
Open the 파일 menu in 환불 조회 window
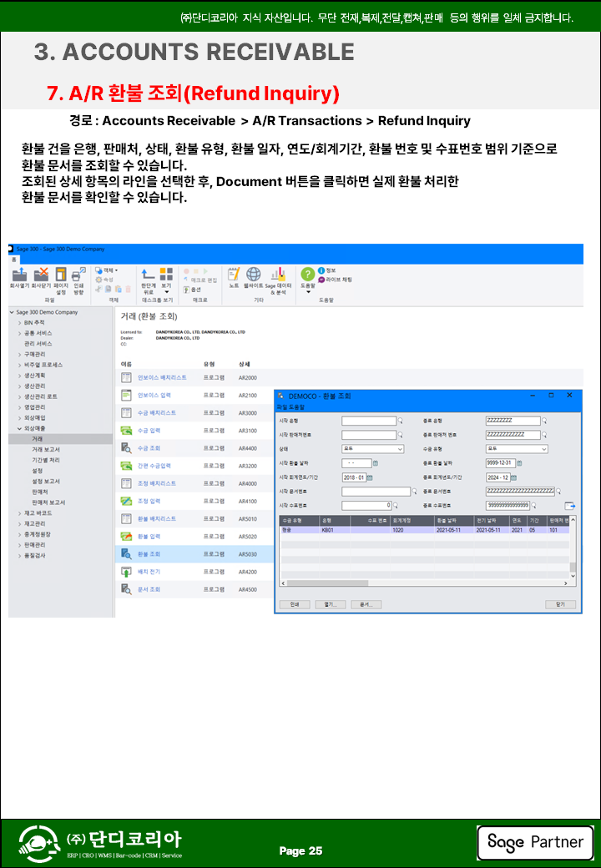(x=281, y=407)
